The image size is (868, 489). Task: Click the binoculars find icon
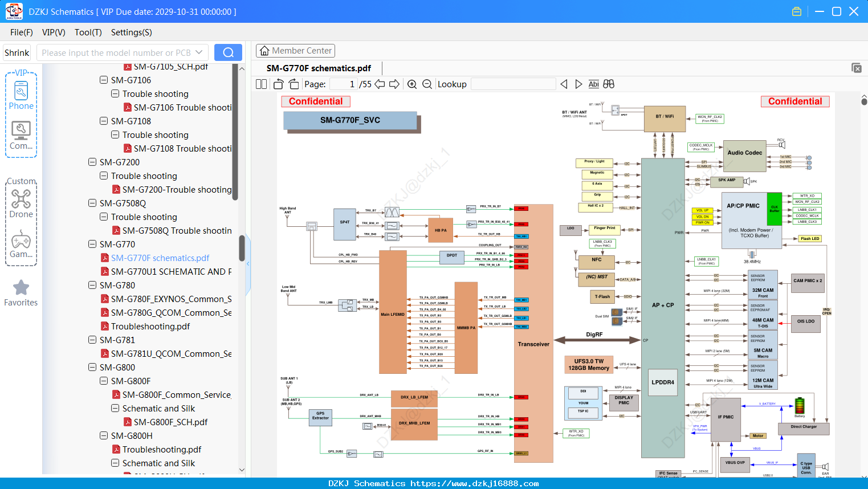(x=609, y=84)
